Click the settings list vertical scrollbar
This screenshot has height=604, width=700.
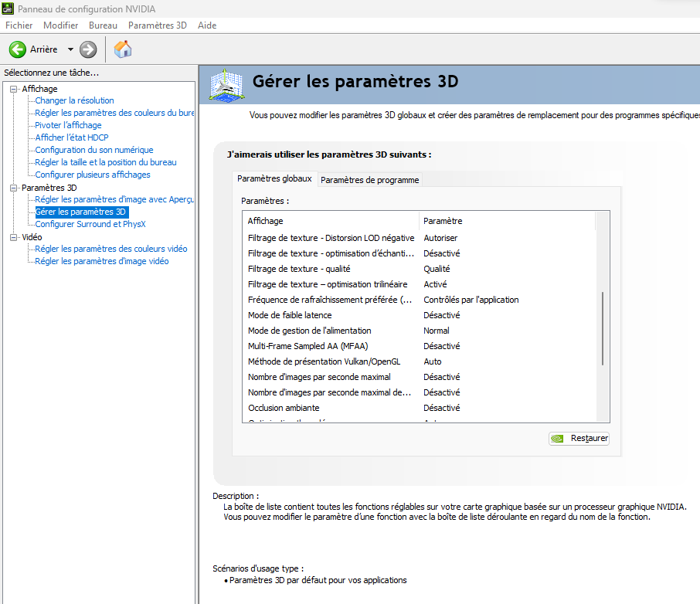tap(603, 330)
